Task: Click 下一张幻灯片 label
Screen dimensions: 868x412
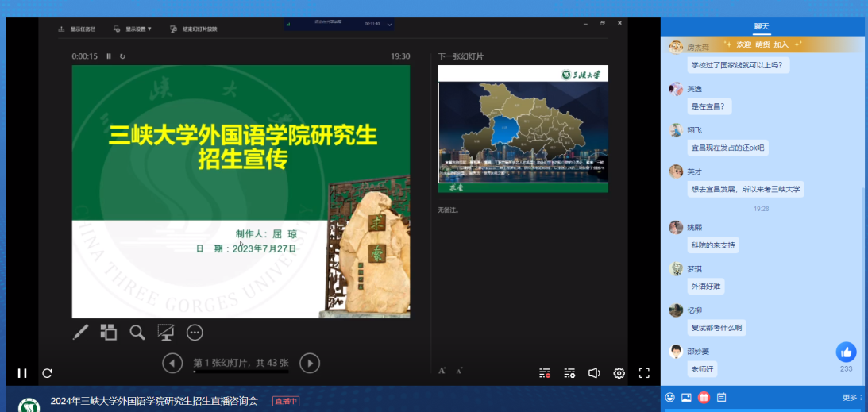Action: (461, 56)
